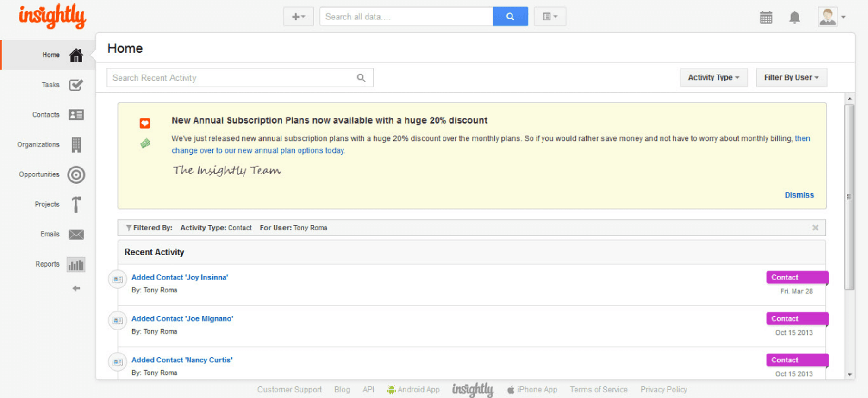Screen dimensions: 868x398
Task: Open the Emails envelope icon
Action: [x=76, y=234]
